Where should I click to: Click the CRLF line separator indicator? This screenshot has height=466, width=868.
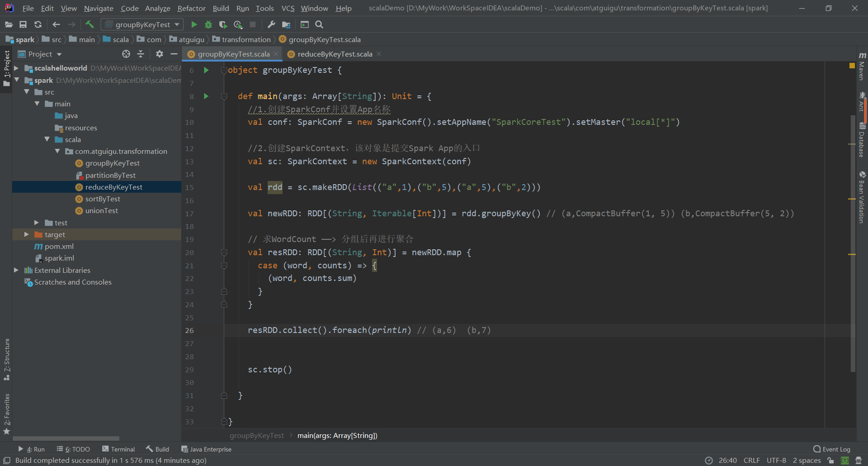click(752, 460)
